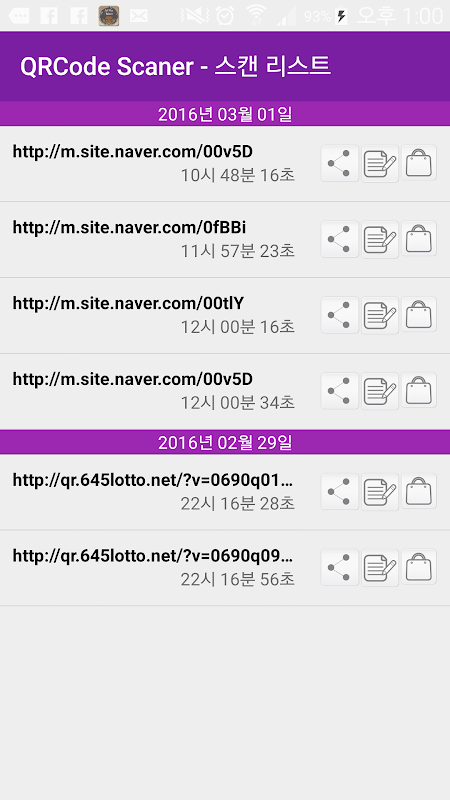Edit memo for the 00tlY entry

(x=380, y=315)
